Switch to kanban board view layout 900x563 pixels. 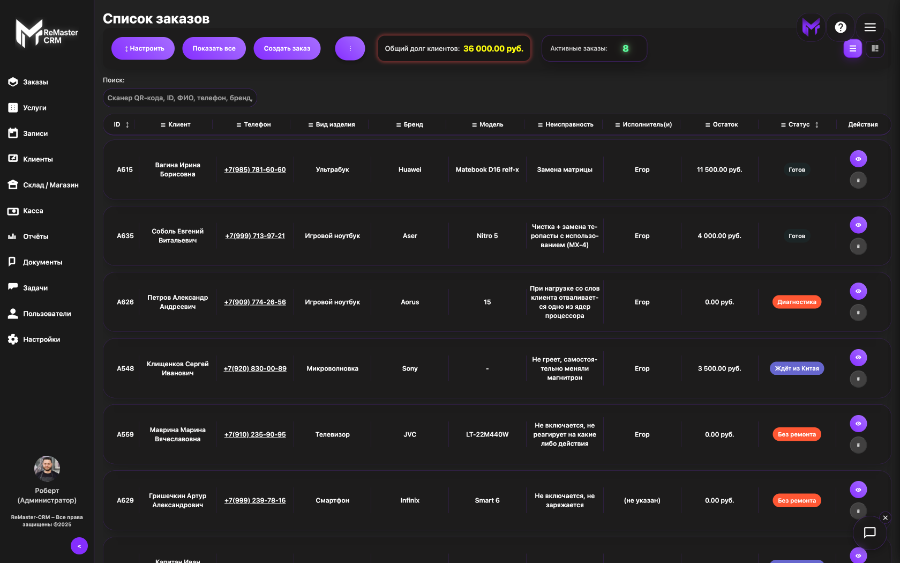(x=875, y=48)
